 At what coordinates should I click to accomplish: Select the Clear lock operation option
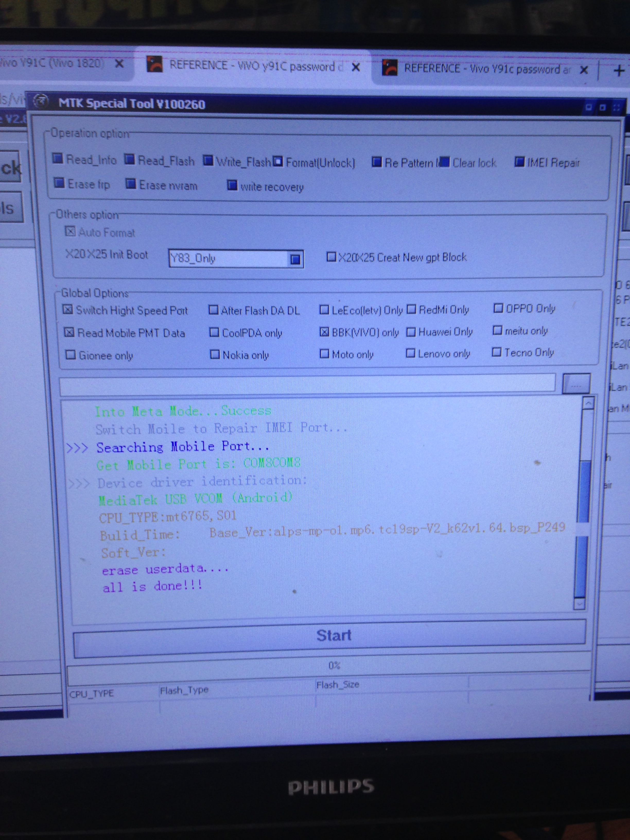445,162
